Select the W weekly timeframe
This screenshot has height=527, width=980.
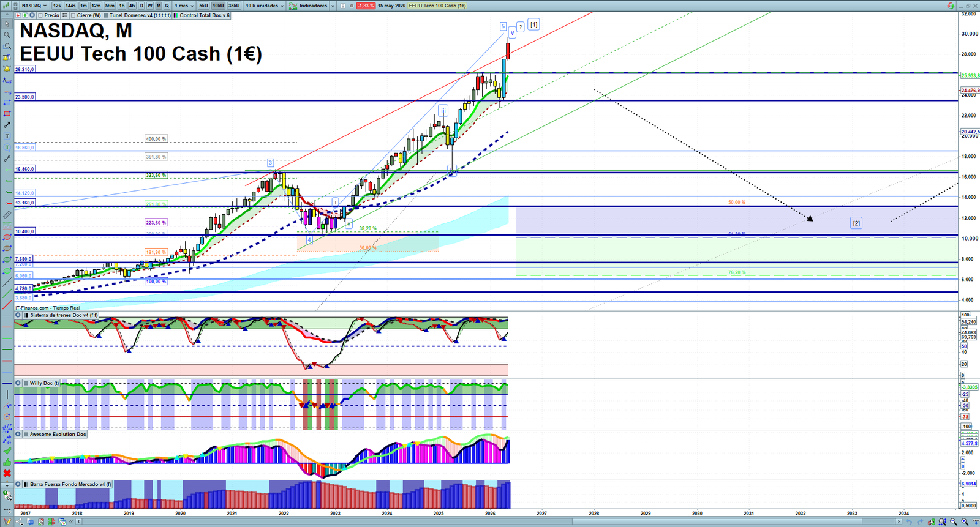pyautogui.click(x=150, y=6)
